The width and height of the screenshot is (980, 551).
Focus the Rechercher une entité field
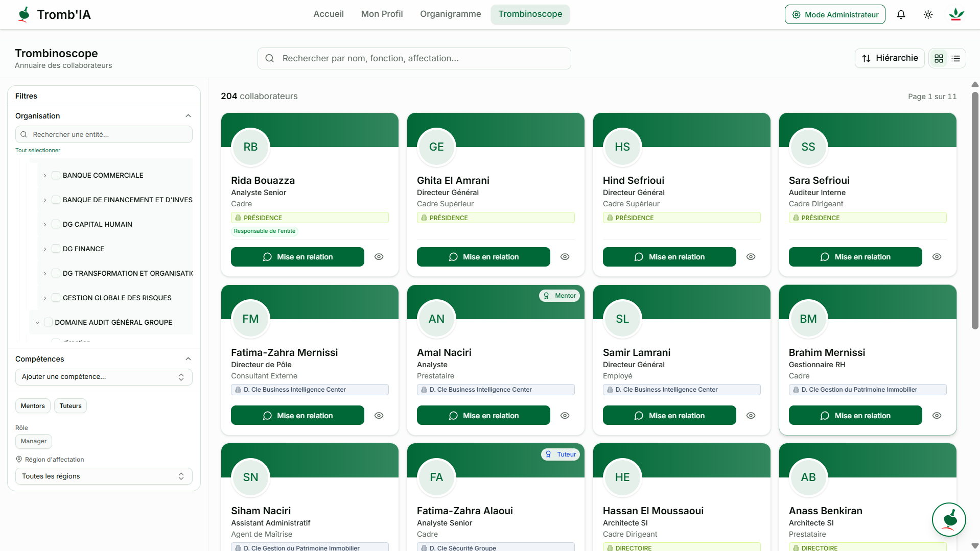104,135
